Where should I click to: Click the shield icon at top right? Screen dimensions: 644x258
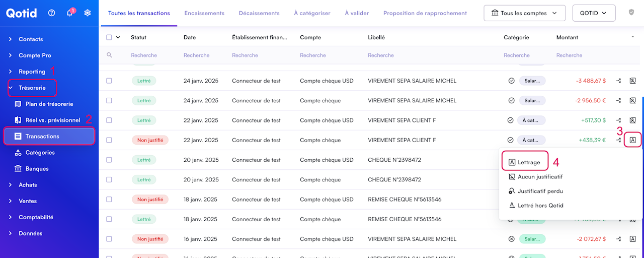(x=631, y=13)
